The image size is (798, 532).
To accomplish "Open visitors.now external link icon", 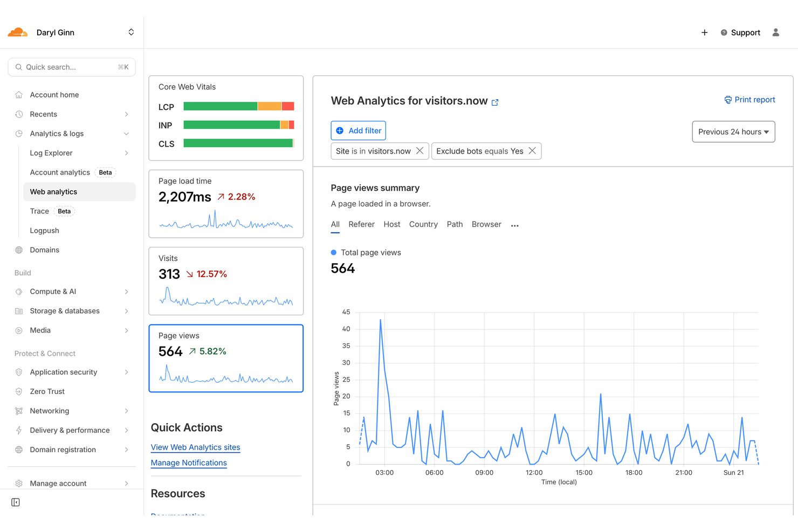I will [495, 102].
